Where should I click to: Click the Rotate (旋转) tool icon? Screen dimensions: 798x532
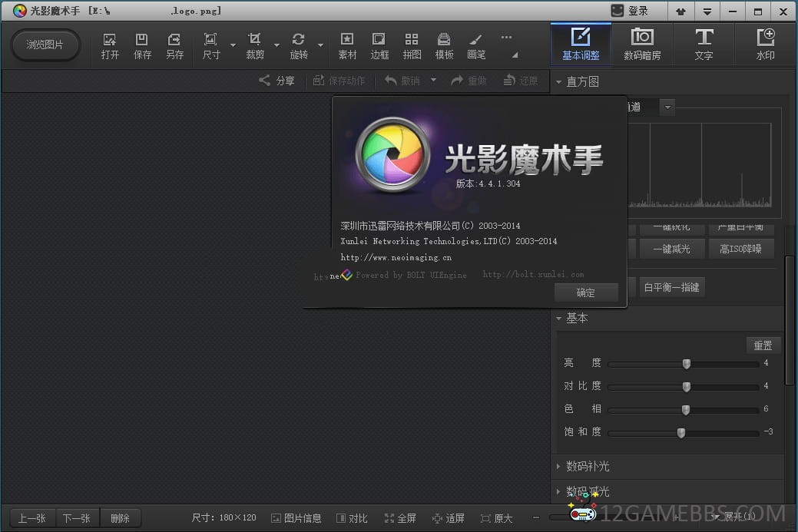click(298, 45)
